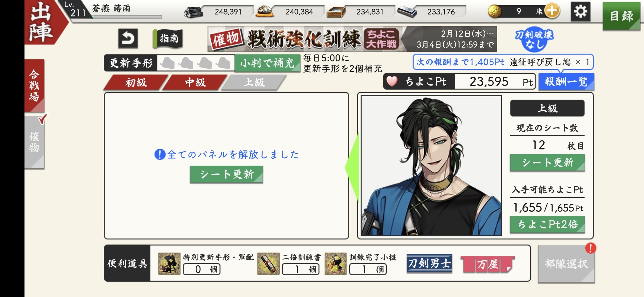Image resolution: width=644 pixels, height=297 pixels.
Task: Tap the charcoal resource icon
Action: [193, 12]
